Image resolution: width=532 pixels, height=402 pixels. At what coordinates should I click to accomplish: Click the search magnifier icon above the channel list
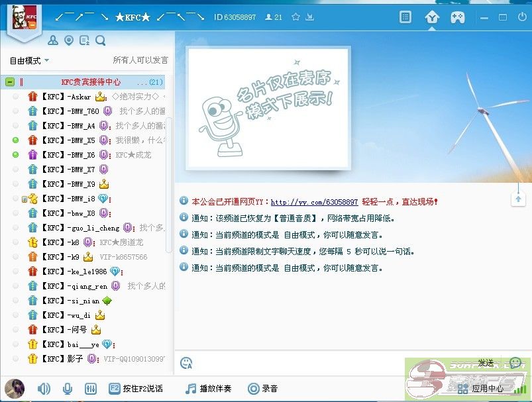pos(100,40)
